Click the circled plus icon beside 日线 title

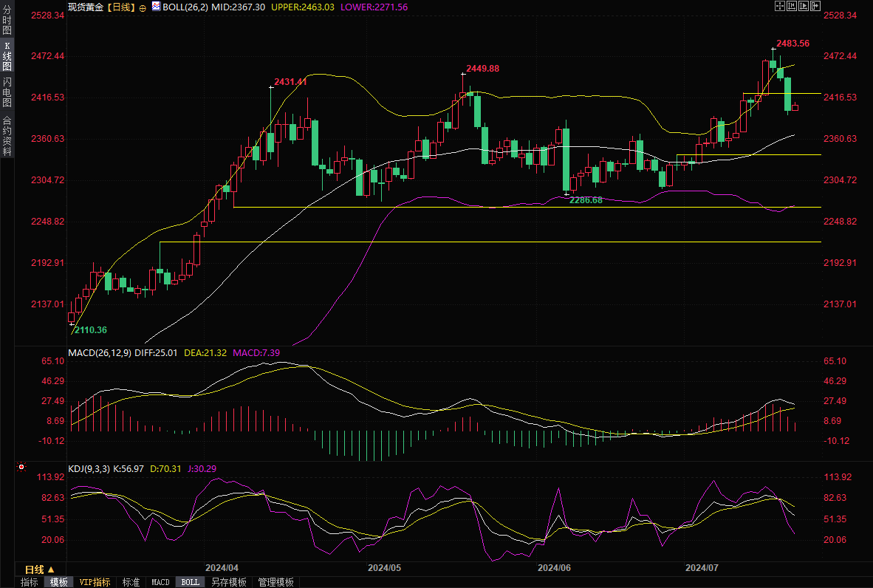click(x=143, y=7)
